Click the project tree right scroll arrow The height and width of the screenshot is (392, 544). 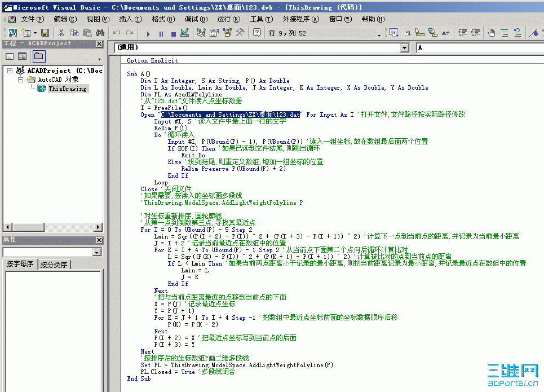tap(98, 227)
